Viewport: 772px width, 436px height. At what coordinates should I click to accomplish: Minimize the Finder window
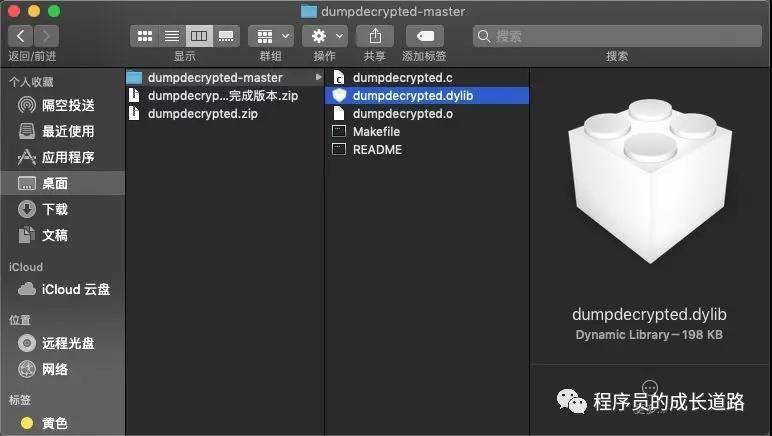click(34, 11)
